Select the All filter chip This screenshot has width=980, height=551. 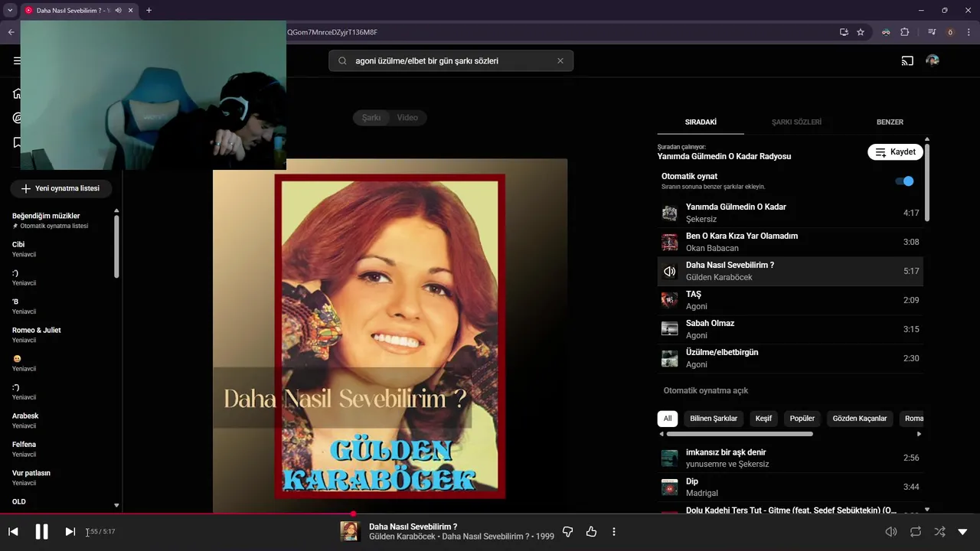coord(668,419)
